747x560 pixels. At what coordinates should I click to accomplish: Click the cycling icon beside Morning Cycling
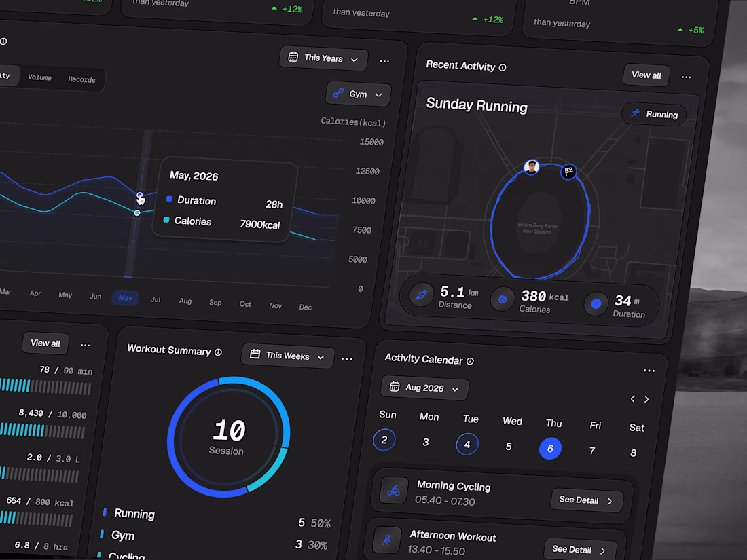[x=393, y=491]
